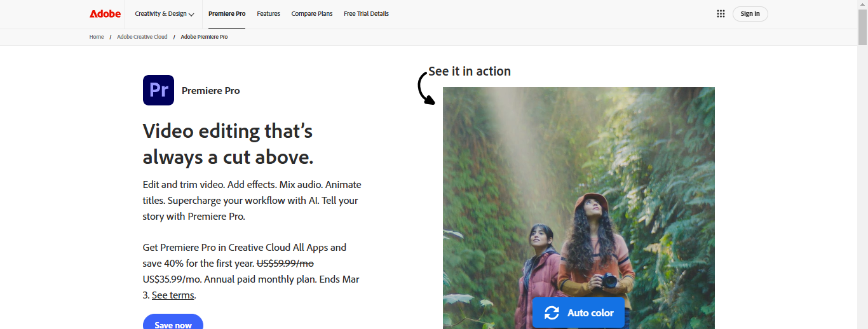Expand the Creativity & Design menu
This screenshot has height=329, width=868.
tap(165, 14)
